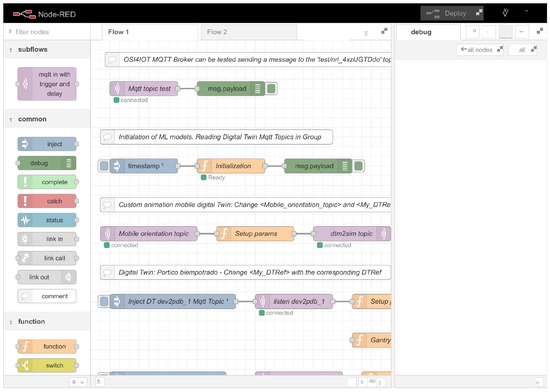Open the main menu in header
Screen dimensions: 550x392
click(x=526, y=12)
